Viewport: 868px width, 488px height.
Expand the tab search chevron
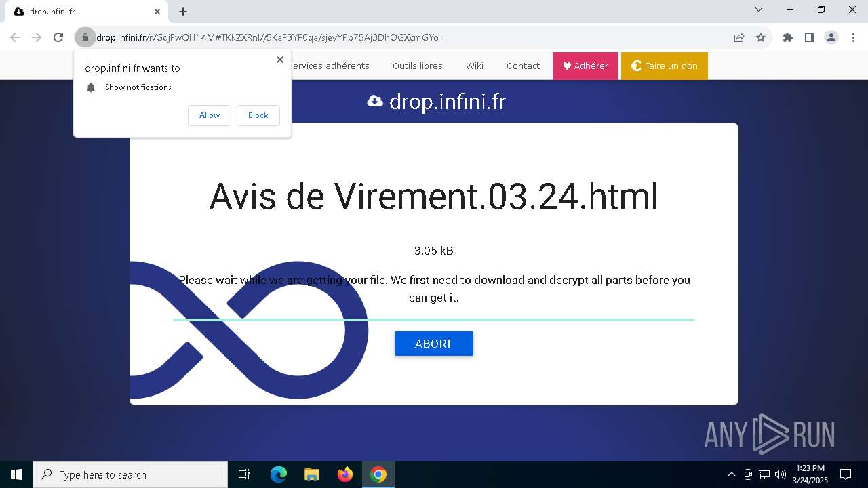tap(759, 10)
